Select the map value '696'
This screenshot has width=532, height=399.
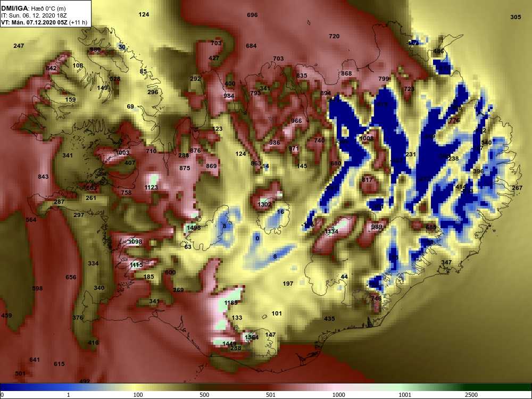[252, 15]
